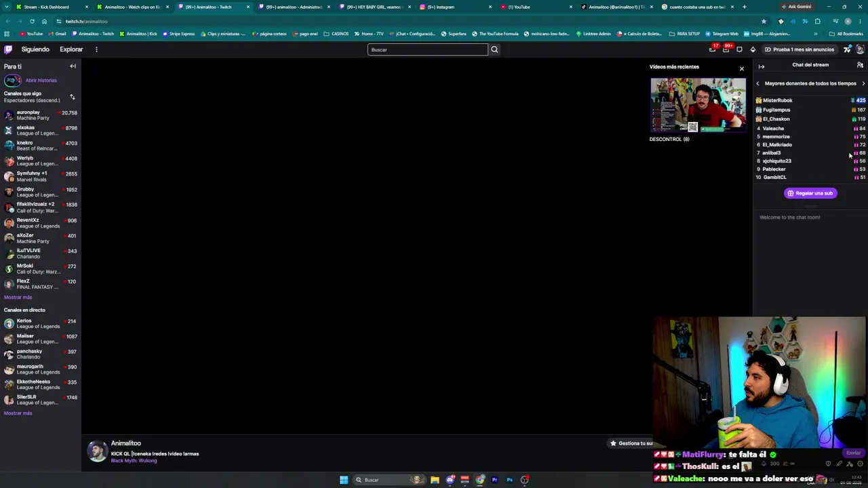Go to next leaderboard with right chevron

coord(863,83)
